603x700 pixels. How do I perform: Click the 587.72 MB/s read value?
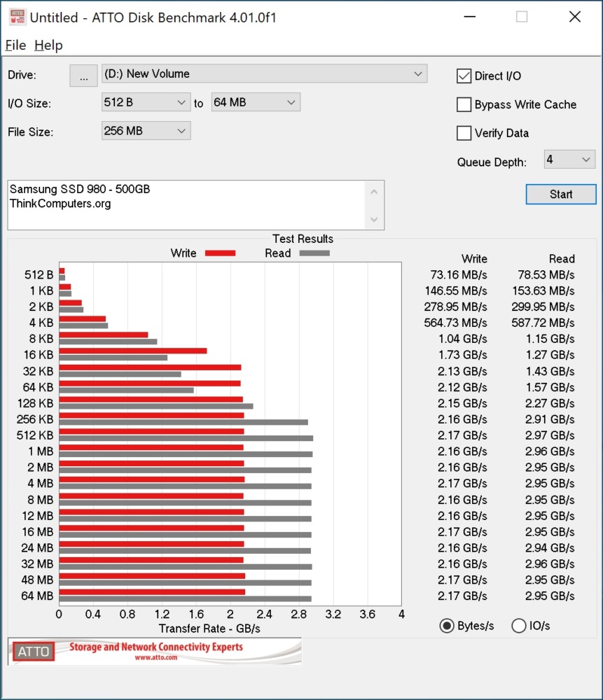coord(543,323)
